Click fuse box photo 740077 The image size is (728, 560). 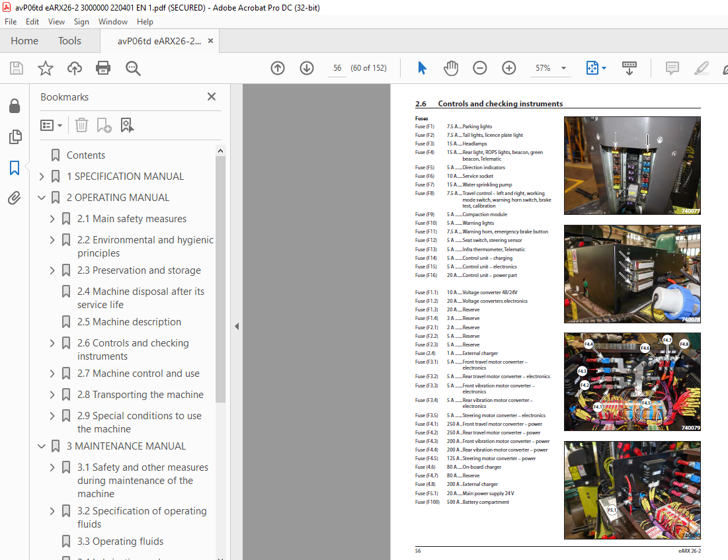(632, 166)
